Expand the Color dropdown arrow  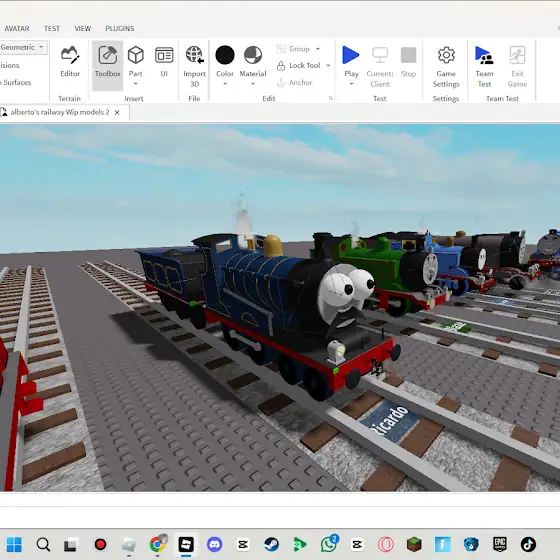coord(225,84)
